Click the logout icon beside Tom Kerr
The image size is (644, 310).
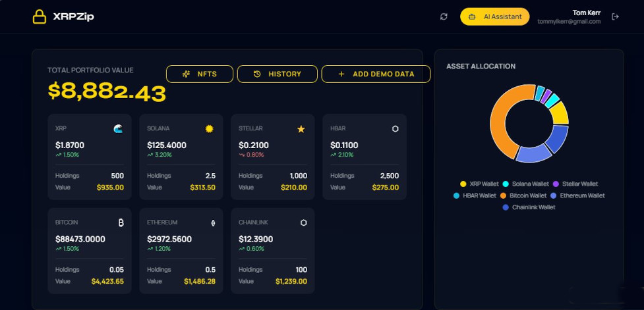615,17
